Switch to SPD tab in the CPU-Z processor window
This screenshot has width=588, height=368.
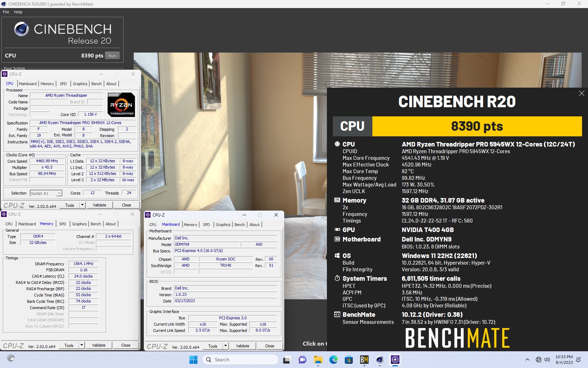63,84
